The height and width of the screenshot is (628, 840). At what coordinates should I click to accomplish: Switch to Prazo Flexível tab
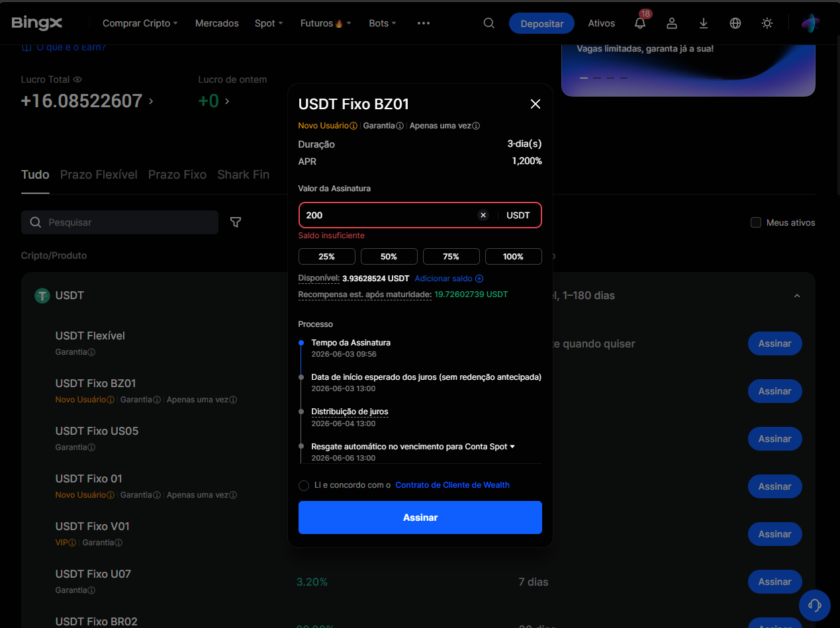click(x=99, y=175)
